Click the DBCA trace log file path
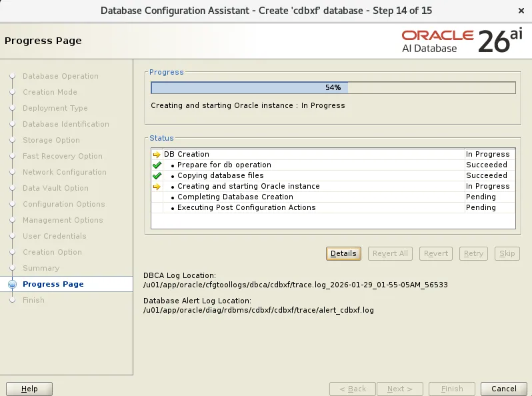 point(295,285)
